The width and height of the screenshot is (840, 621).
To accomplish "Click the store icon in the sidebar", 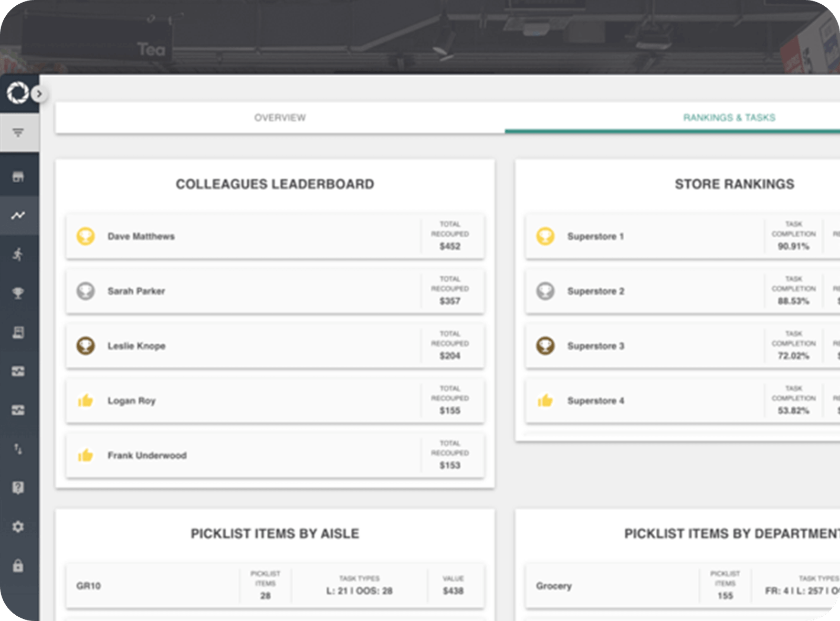I will [18, 177].
